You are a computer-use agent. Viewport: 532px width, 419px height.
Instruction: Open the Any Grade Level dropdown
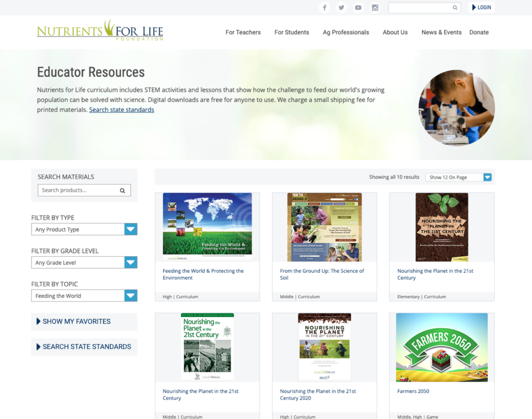(84, 263)
